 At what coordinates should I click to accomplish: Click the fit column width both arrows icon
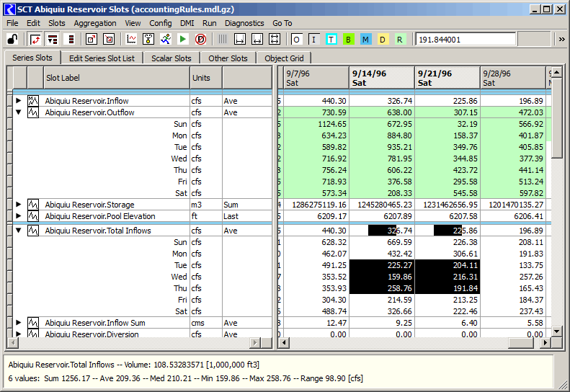click(257, 39)
